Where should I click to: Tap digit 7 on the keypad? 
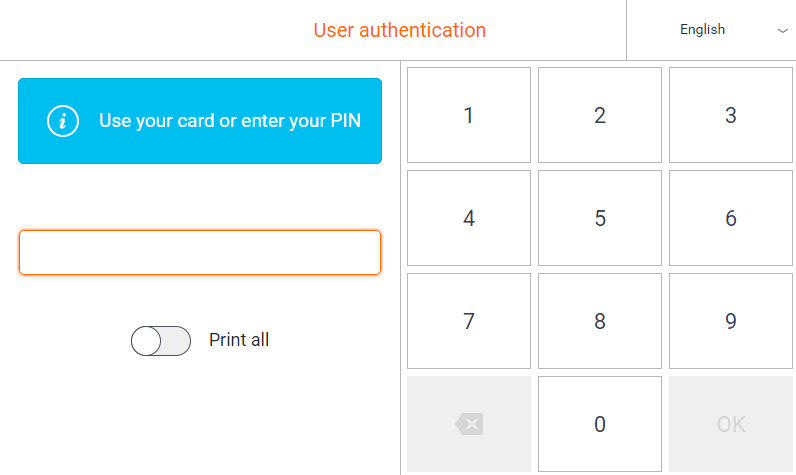click(469, 321)
